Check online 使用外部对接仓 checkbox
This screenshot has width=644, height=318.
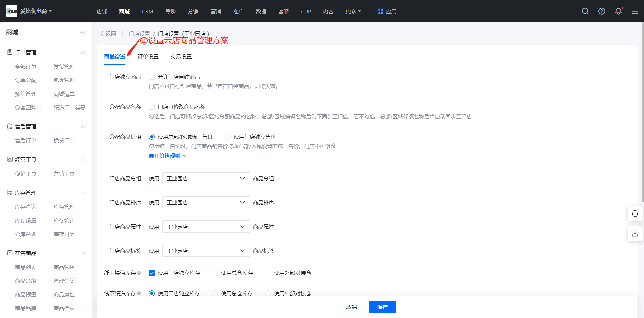tap(268, 273)
